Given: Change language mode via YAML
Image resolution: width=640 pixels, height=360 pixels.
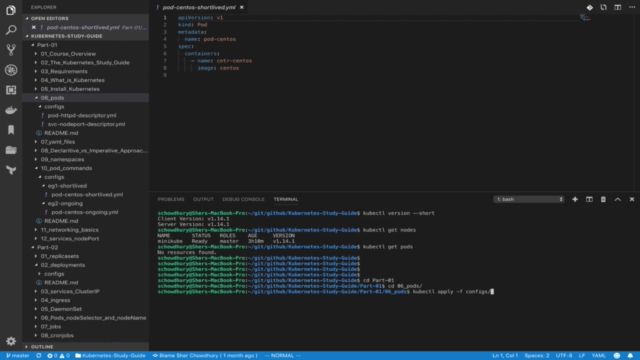Looking at the screenshot, I should click(x=598, y=356).
